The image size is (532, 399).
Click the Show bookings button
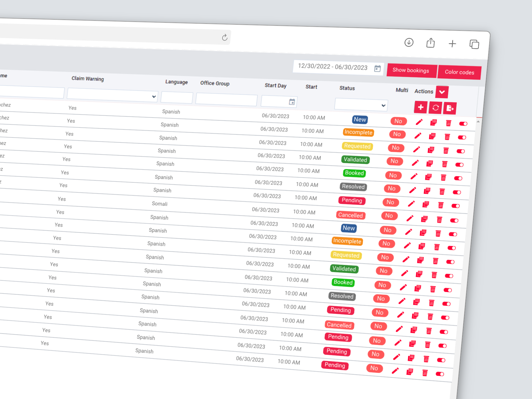point(411,70)
